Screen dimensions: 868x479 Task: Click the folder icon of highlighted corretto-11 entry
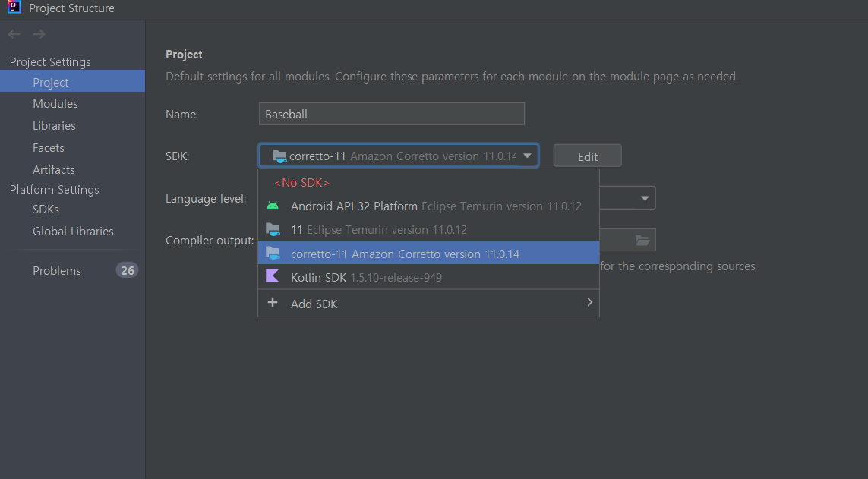pyautogui.click(x=273, y=254)
